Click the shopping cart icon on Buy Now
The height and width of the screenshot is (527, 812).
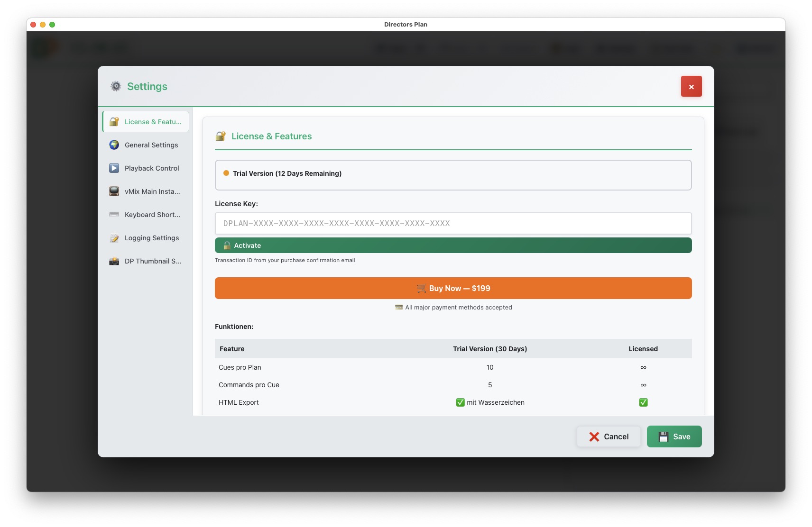(x=421, y=288)
